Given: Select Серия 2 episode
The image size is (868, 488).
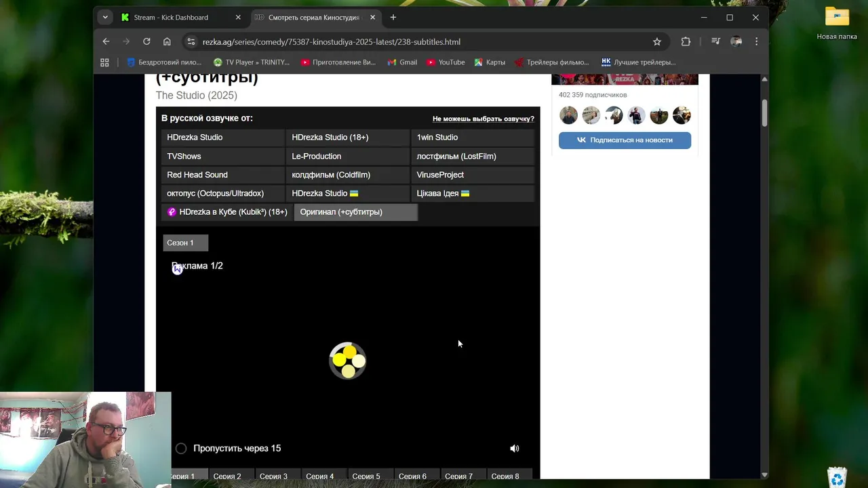Looking at the screenshot, I should [x=231, y=474].
